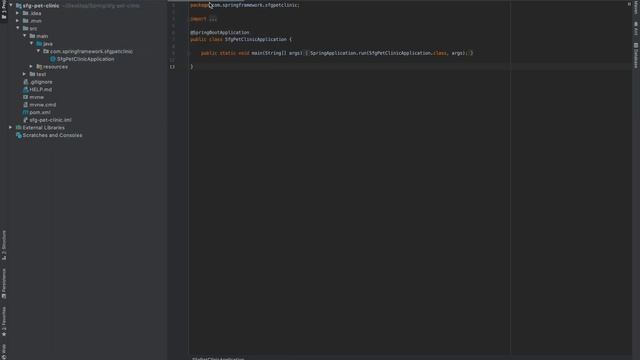
Task: Open the Database tool window on right
Action: point(636,55)
